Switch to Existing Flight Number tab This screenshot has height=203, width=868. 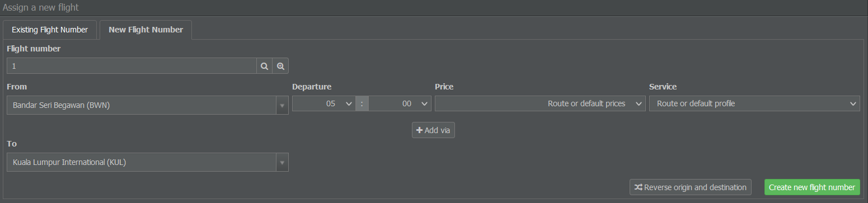[50, 30]
